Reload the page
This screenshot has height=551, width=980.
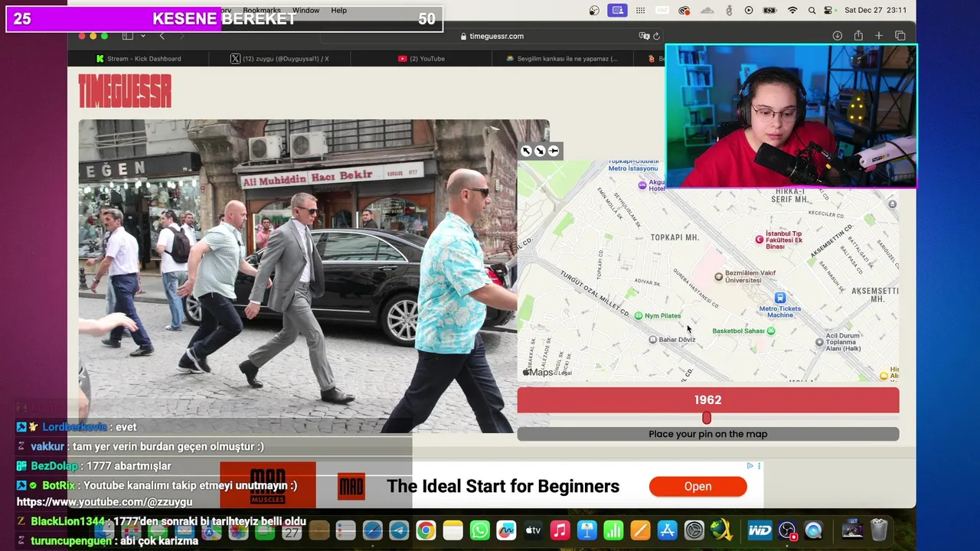(x=657, y=36)
